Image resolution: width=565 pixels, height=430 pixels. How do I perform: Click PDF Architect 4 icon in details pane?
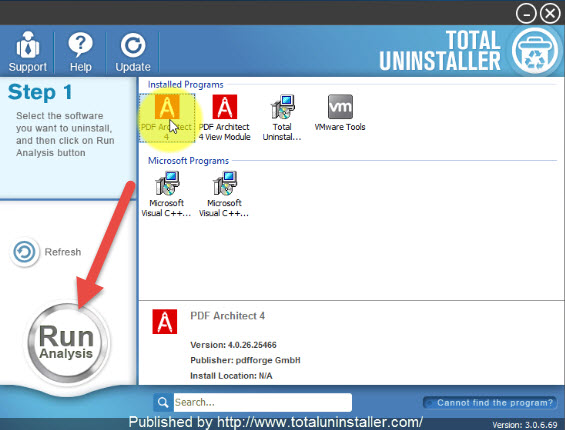165,322
